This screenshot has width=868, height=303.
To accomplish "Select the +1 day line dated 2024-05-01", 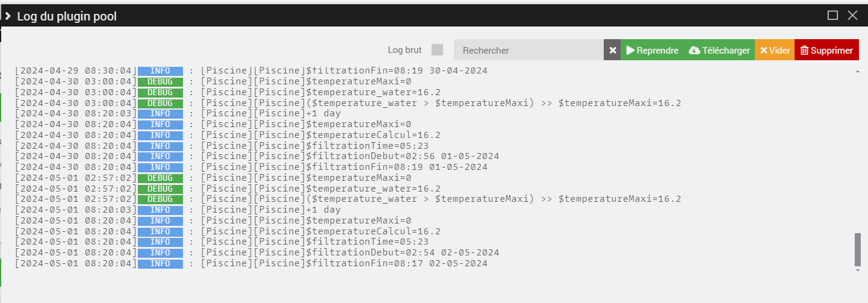I will (178, 210).
